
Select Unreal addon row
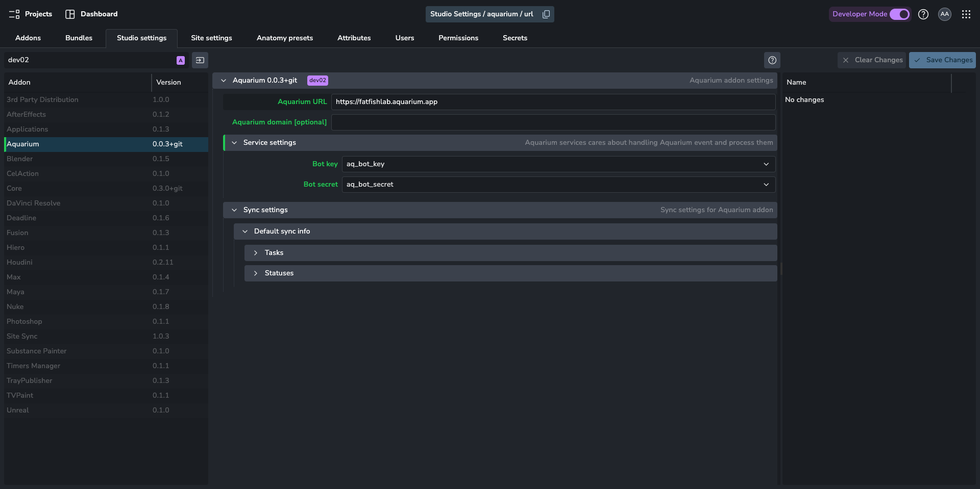point(106,410)
